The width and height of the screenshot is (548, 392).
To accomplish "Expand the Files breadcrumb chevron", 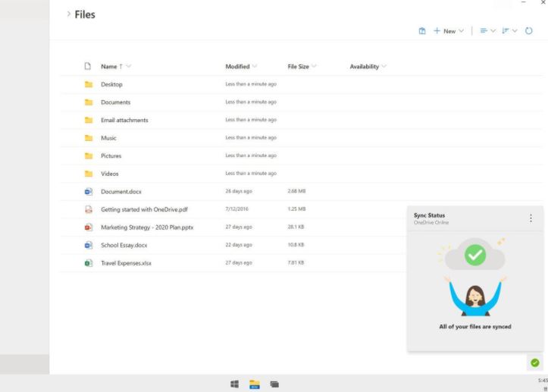I will tap(69, 14).
